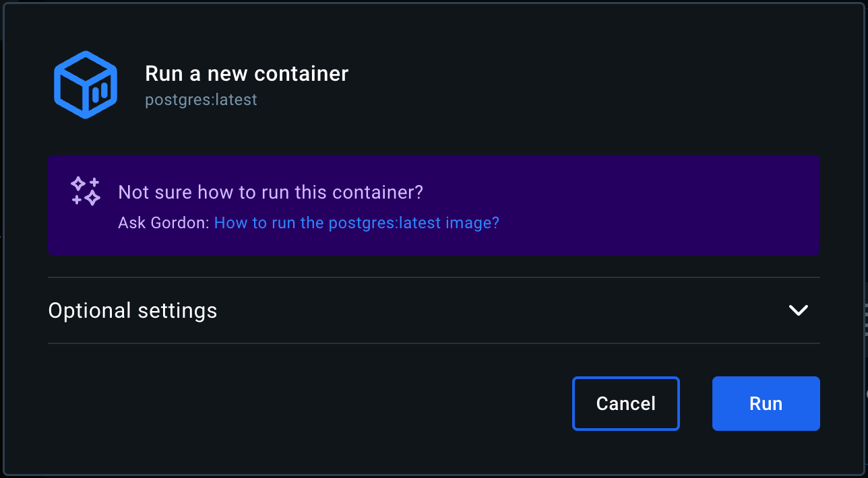Click the purple 'Ask Gordon' banner area
Screen dimensions: 868x478
click(434, 205)
